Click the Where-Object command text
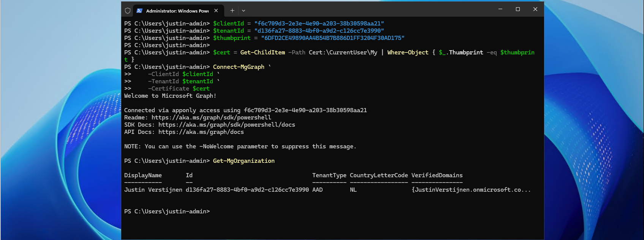The height and width of the screenshot is (240, 644). tap(408, 52)
